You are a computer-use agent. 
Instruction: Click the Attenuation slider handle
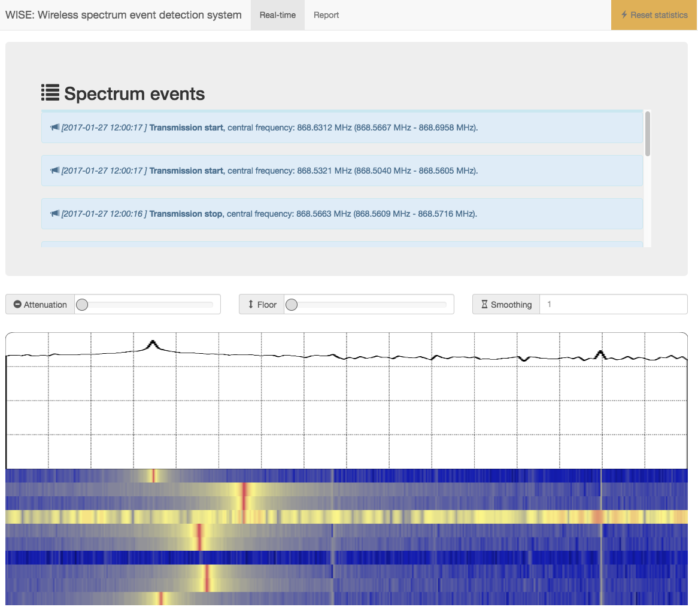83,305
